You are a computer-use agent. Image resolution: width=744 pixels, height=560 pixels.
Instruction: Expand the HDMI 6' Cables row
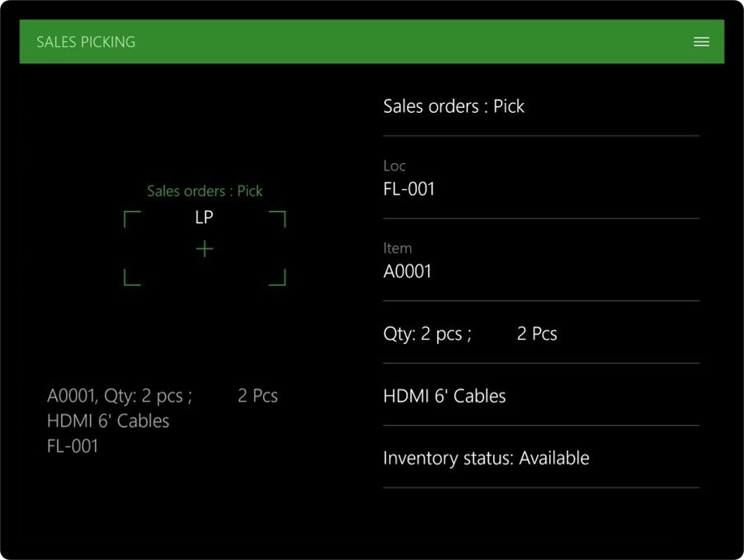444,395
